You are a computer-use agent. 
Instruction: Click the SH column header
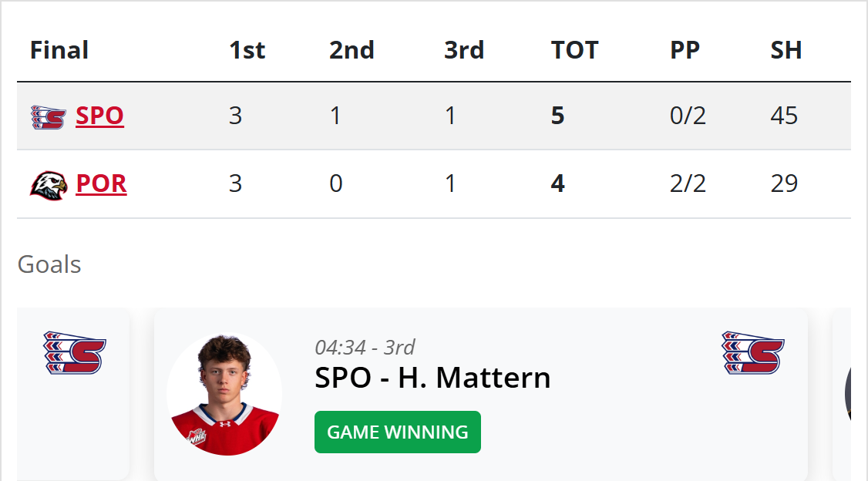(786, 50)
